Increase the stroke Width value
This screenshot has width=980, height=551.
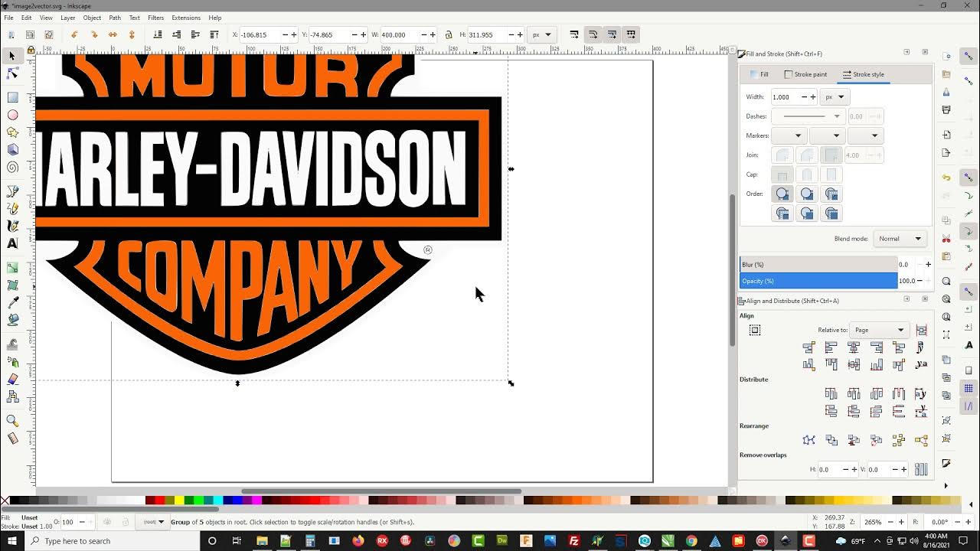813,97
